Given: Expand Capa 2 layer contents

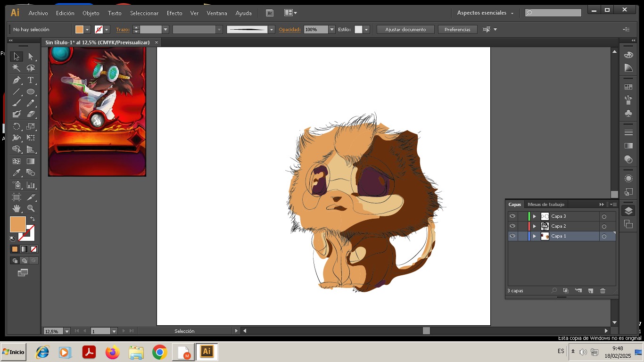Looking at the screenshot, I should click(x=534, y=226).
